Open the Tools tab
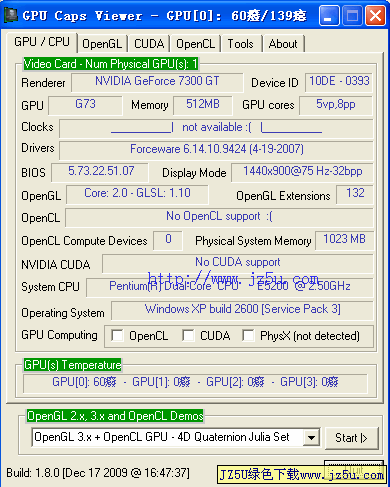Screen dimensions: 390x487 (240, 44)
